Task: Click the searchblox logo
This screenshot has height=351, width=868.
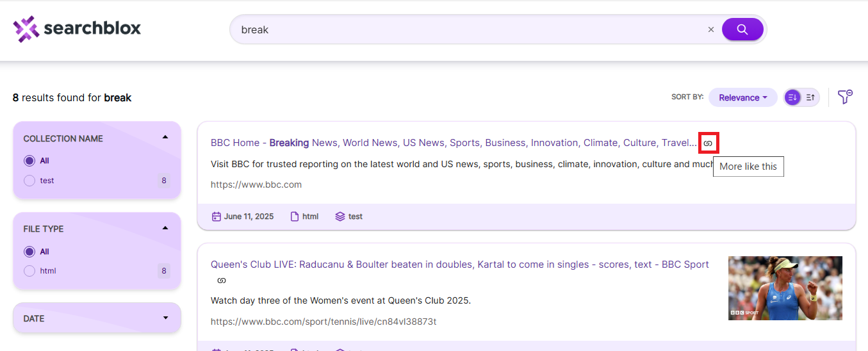Action: [x=77, y=29]
